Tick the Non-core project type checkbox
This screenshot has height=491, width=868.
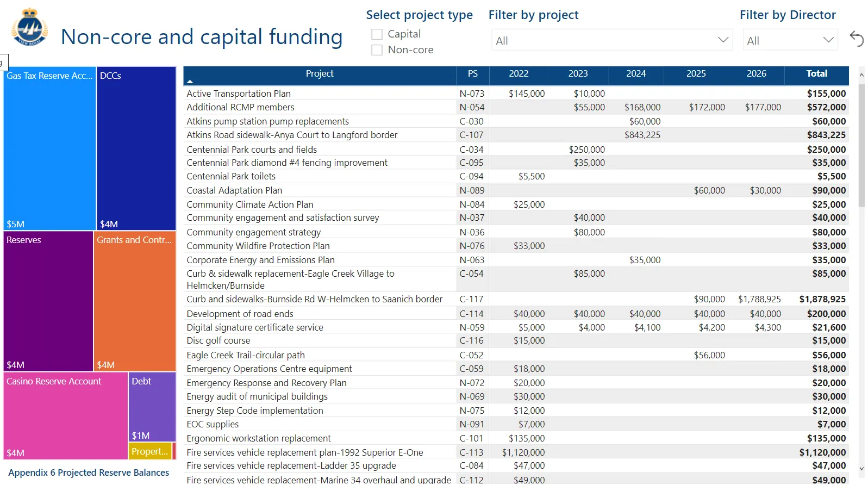coord(377,50)
